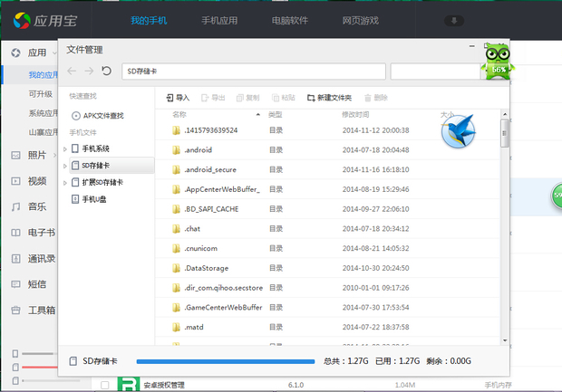Expand the SD存储卡 tree node
Image resolution: width=562 pixels, height=392 pixels.
pyautogui.click(x=65, y=166)
